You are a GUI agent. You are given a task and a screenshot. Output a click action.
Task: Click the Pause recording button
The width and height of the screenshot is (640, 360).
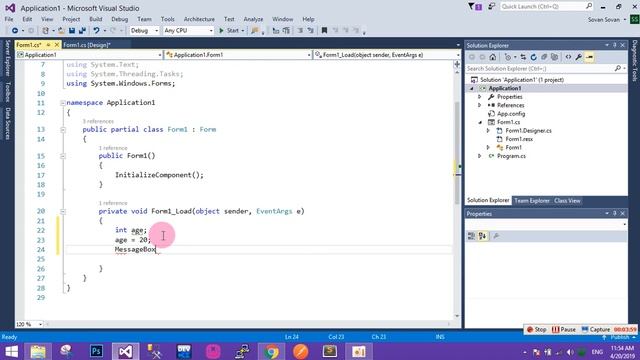click(564, 329)
